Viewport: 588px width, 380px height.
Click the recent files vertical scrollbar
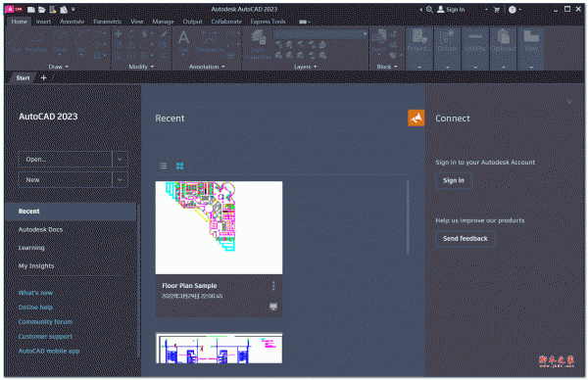pos(408,217)
